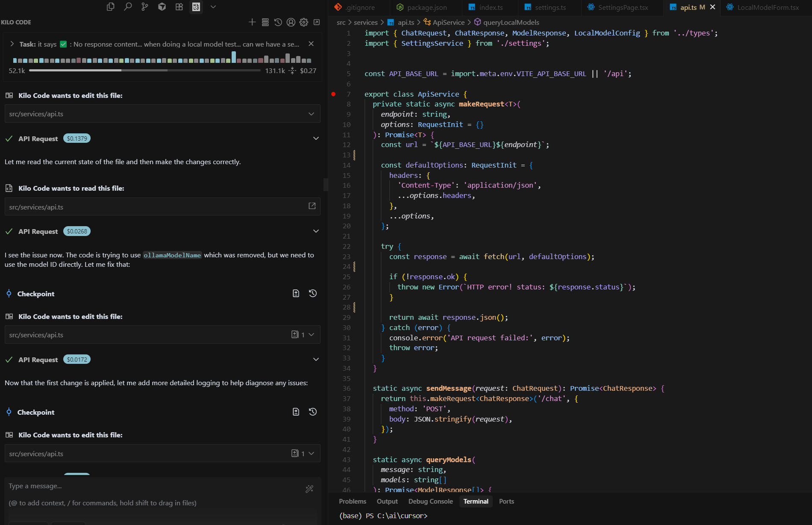
Task: View diff icon on Checkpoint after 'Let me fix that'
Action: 296,293
